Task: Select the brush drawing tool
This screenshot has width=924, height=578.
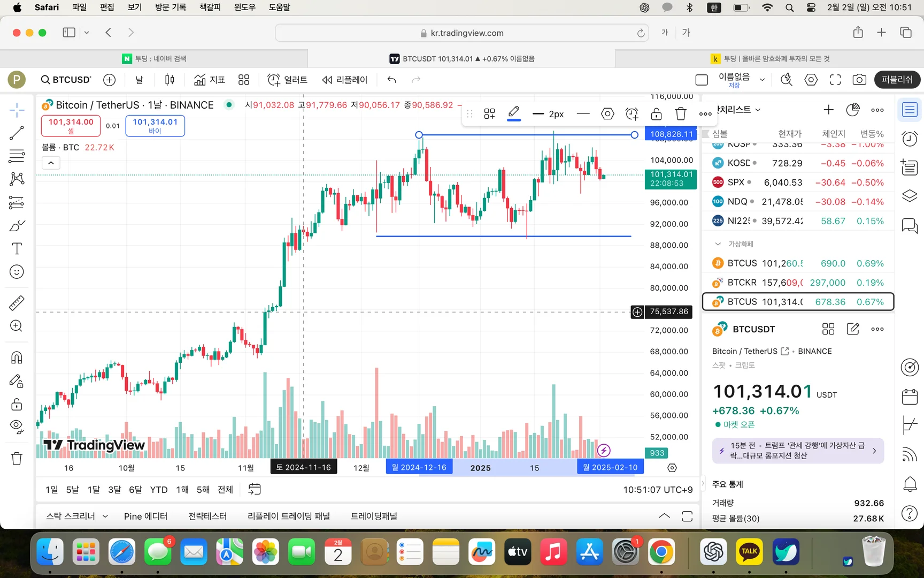Action: pyautogui.click(x=17, y=226)
